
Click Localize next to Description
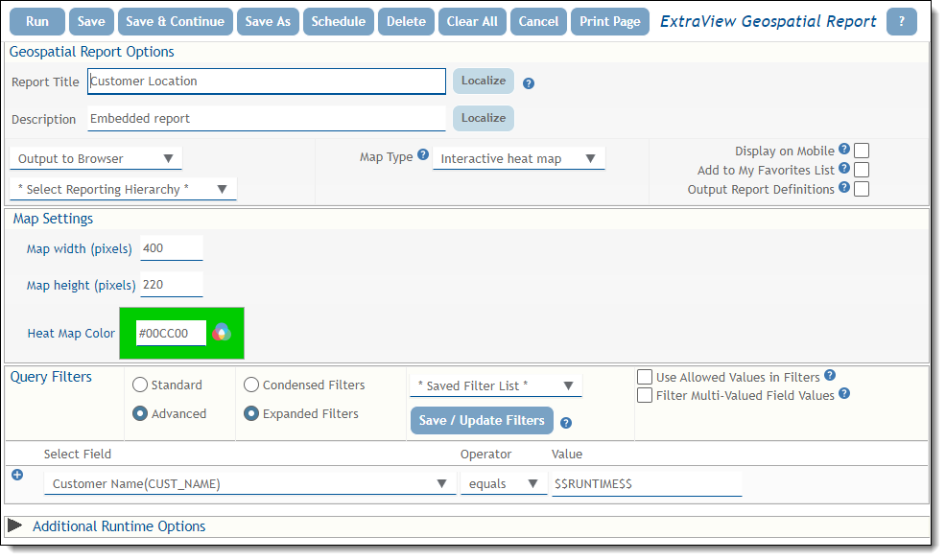(x=484, y=118)
